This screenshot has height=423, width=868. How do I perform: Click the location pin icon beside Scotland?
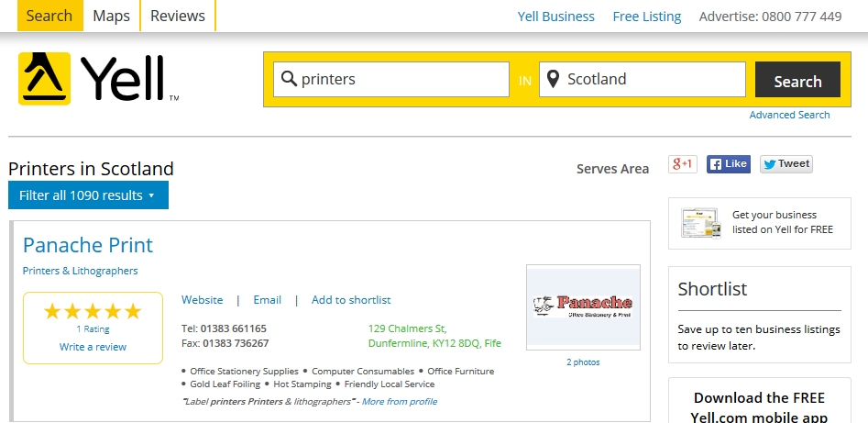click(553, 79)
